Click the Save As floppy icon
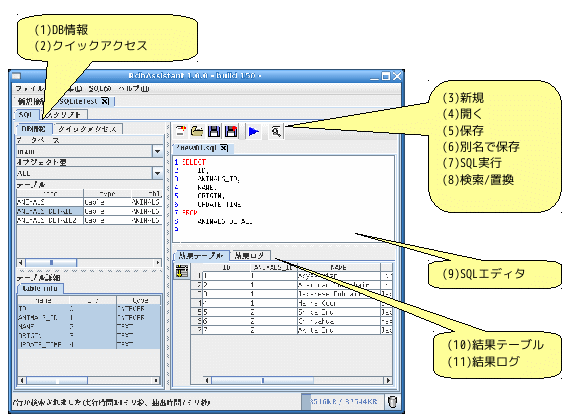The width and height of the screenshot is (564, 417). point(231,131)
